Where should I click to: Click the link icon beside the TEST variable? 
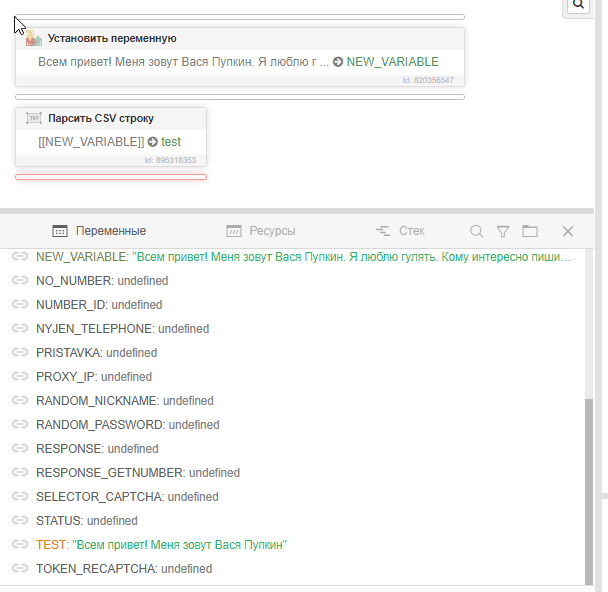pyautogui.click(x=19, y=545)
